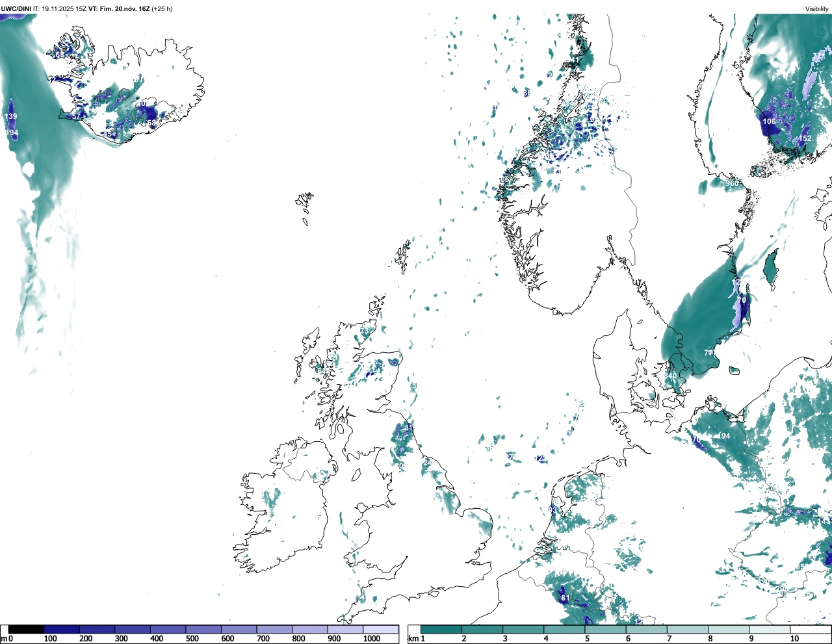This screenshot has height=644, width=832.
Task: Click the "UWC/DINI" model name text
Action: pos(16,9)
